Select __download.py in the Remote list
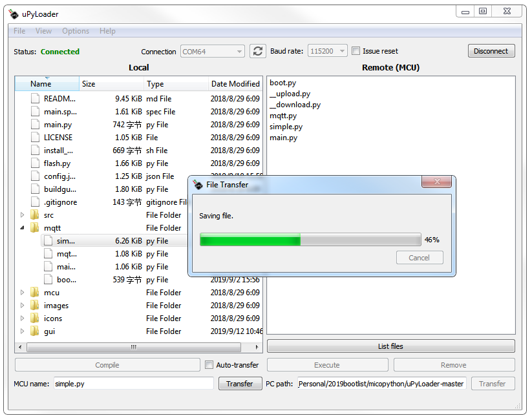Screen dimensions: 532x418 tap(295, 105)
